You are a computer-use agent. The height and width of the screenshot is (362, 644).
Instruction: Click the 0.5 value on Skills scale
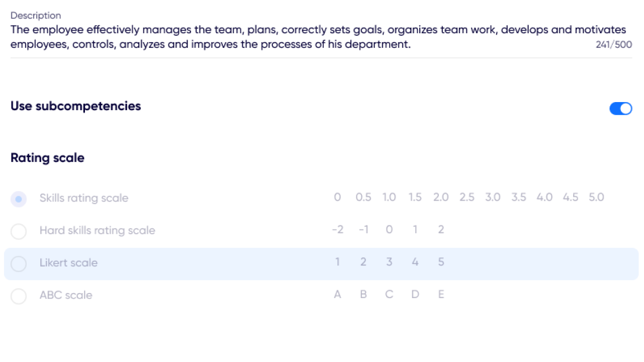coord(363,198)
